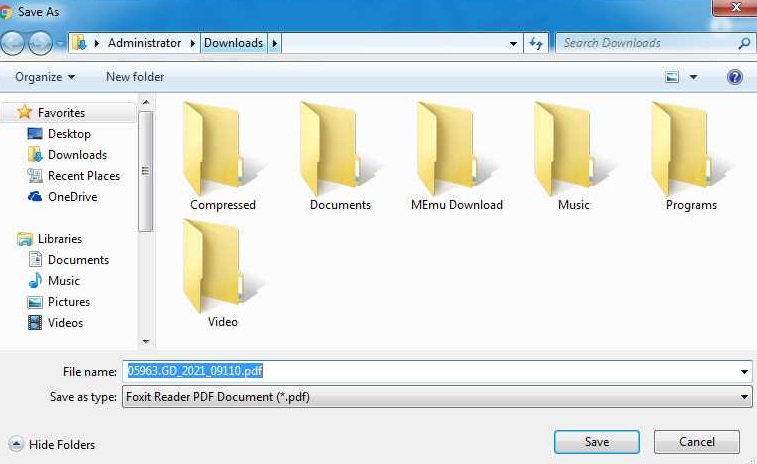
Task: Click the help question mark icon
Action: (x=735, y=77)
